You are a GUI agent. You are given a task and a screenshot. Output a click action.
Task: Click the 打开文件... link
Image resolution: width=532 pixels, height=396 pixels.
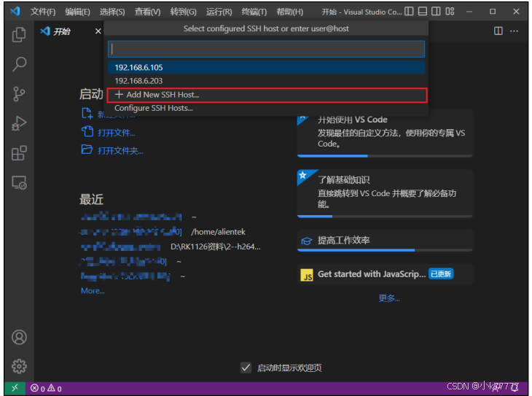[117, 133]
